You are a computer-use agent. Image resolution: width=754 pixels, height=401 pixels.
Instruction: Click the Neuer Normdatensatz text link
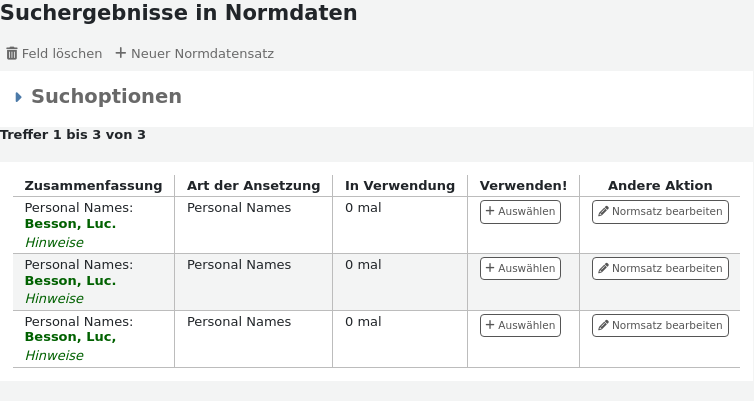click(202, 54)
